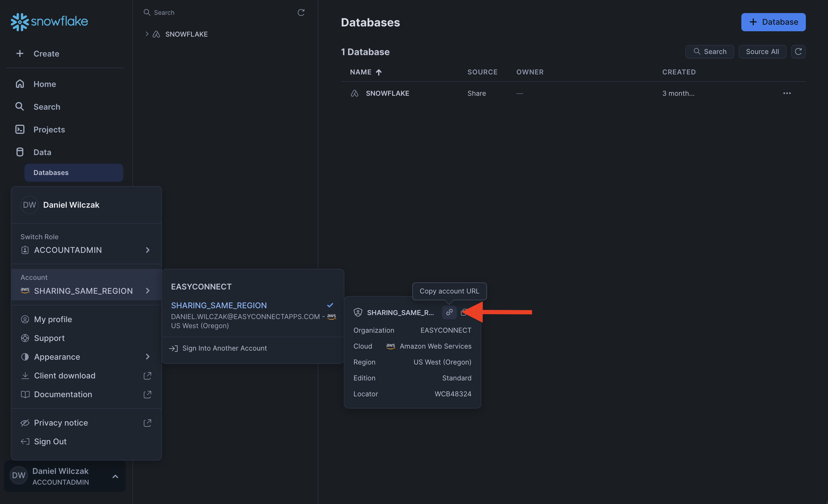Image resolution: width=828 pixels, height=504 pixels.
Task: Open Documentation link
Action: coord(86,394)
